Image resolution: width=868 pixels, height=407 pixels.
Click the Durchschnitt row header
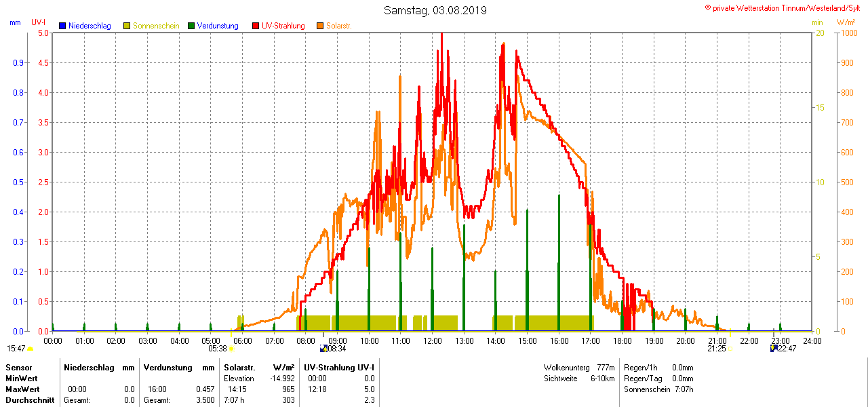[30, 400]
